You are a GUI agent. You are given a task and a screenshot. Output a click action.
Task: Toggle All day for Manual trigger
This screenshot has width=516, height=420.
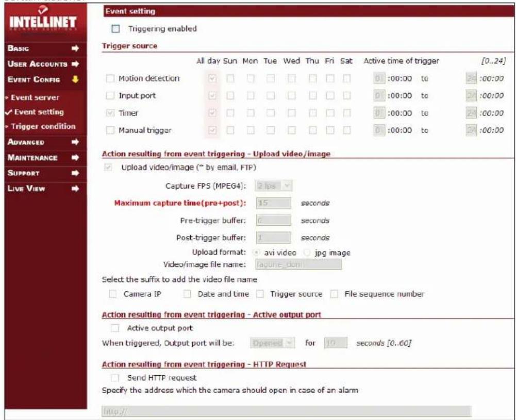[x=212, y=130]
